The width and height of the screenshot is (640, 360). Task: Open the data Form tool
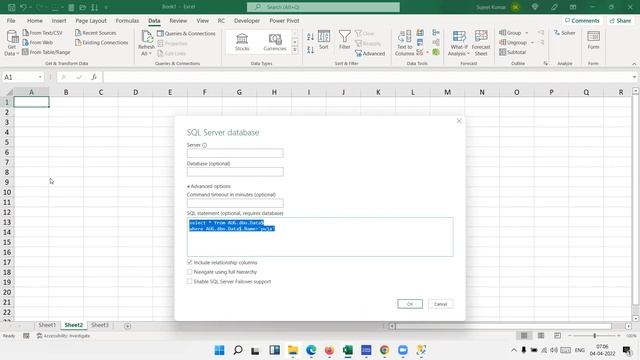point(593,40)
